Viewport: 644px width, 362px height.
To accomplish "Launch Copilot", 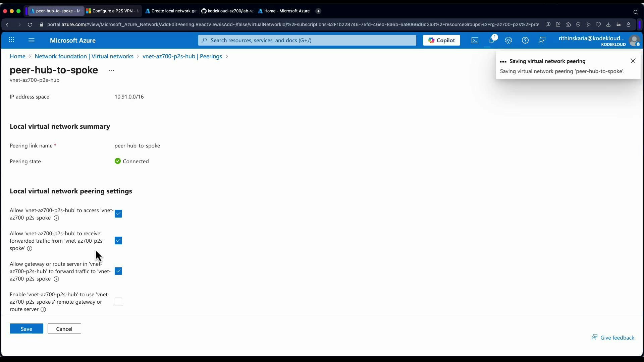I will point(441,40).
